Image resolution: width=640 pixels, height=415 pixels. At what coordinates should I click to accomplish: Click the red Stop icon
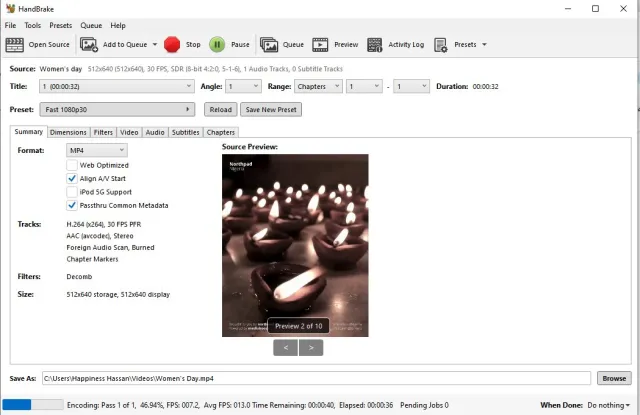tap(172, 44)
